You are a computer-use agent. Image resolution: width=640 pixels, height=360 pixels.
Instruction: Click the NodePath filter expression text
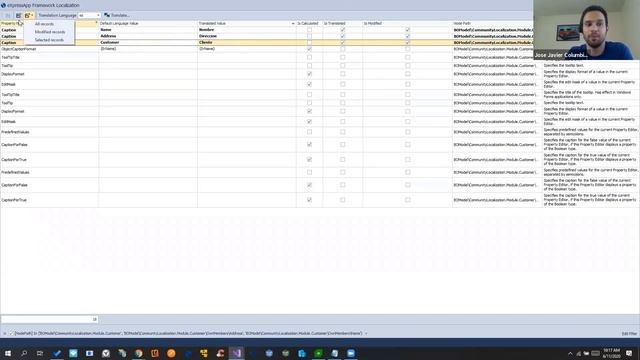(189, 333)
